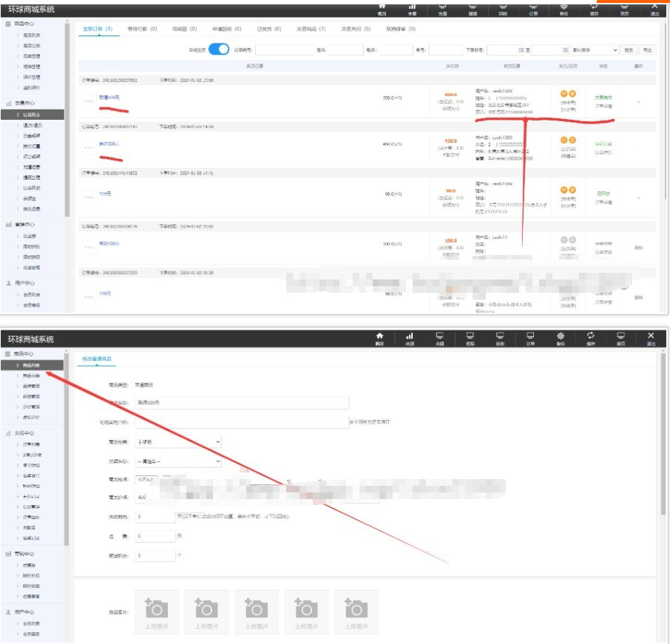Click the product name text field

pyautogui.click(x=240, y=403)
